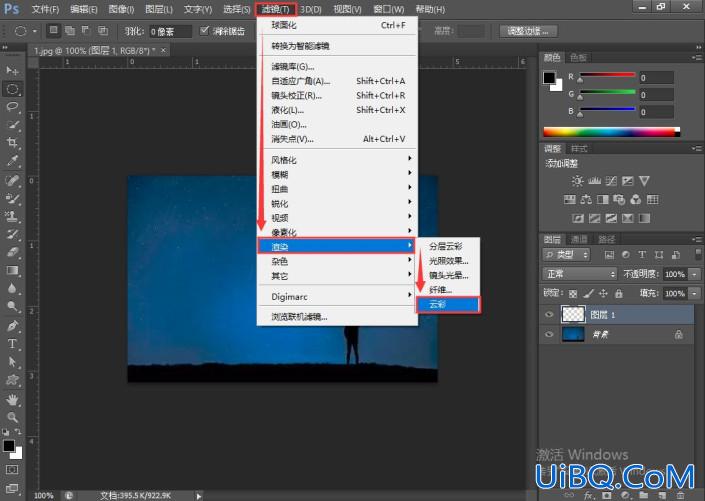Hide the 背景 layer via eye icon
Viewport: 705px width, 501px height.
549,334
